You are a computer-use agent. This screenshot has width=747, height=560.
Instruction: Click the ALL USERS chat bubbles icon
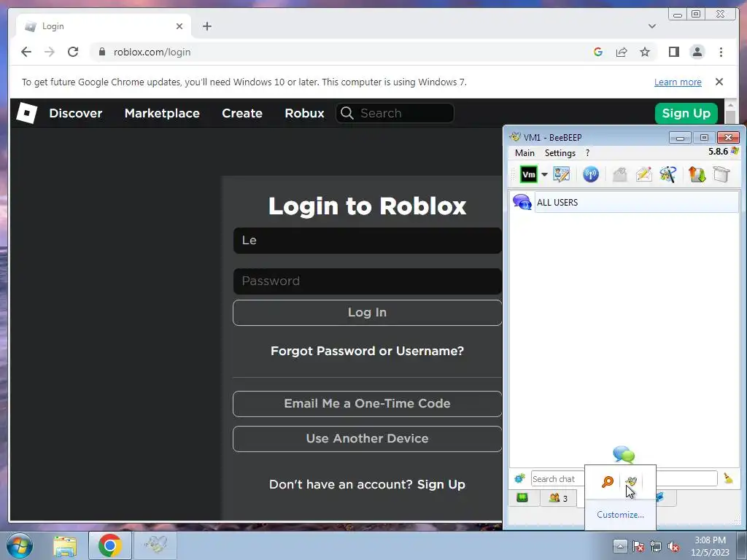pos(522,203)
